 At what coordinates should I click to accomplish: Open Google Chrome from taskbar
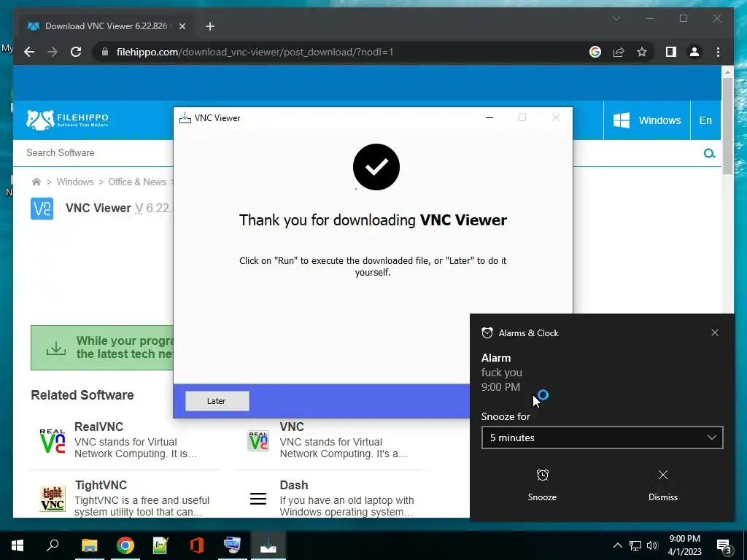click(125, 545)
